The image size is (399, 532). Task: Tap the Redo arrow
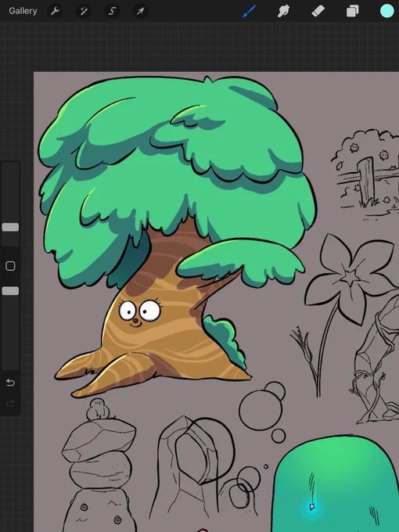point(10,403)
